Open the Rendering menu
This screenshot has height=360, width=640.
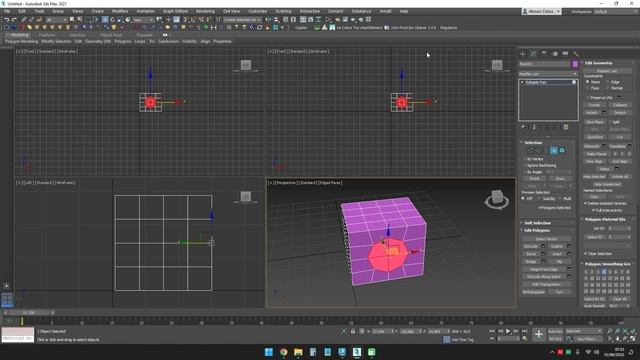[x=205, y=11]
